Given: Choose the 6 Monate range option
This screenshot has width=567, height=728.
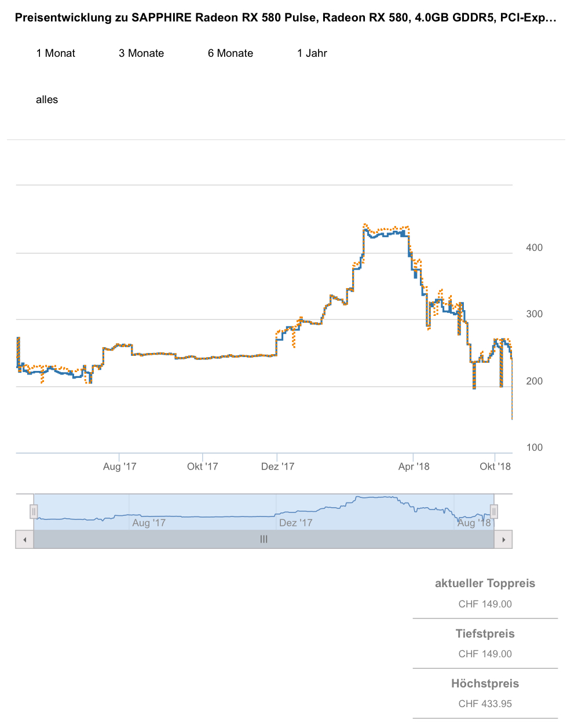Looking at the screenshot, I should click(231, 53).
